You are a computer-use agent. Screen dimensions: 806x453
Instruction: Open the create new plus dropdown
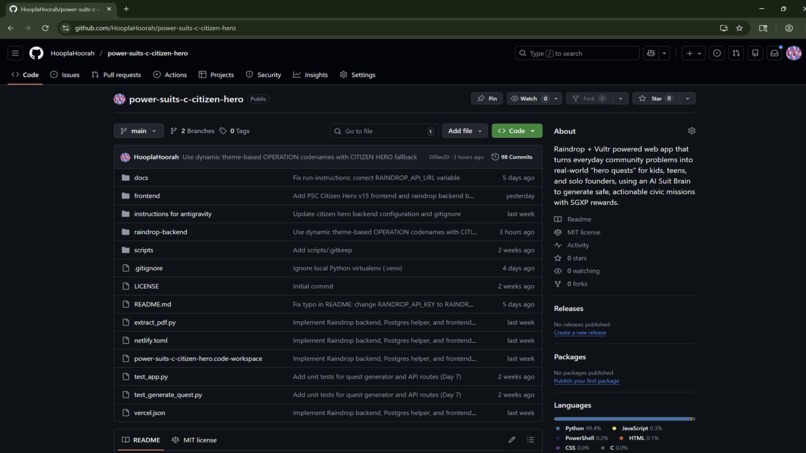(x=693, y=53)
